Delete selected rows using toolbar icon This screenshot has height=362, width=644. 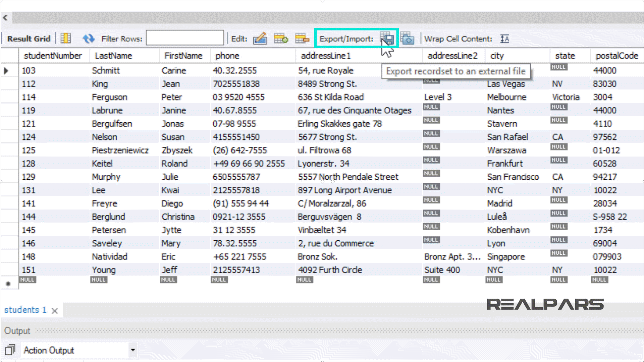point(302,39)
